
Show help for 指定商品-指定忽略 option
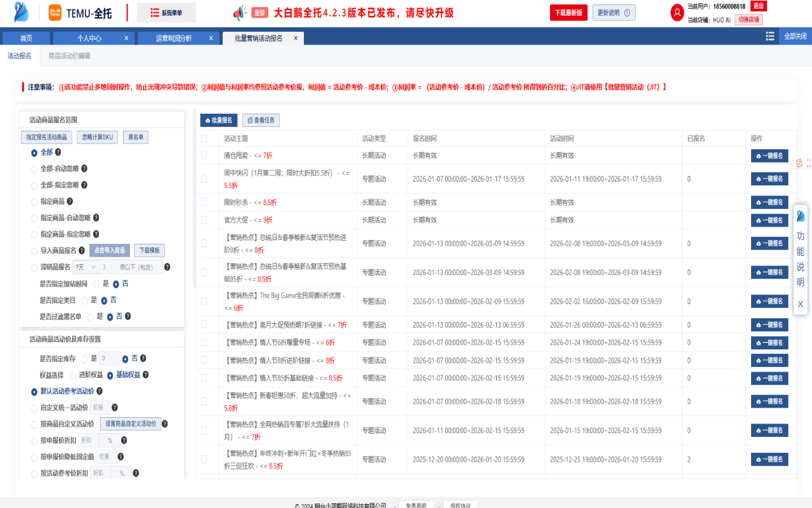click(x=96, y=234)
